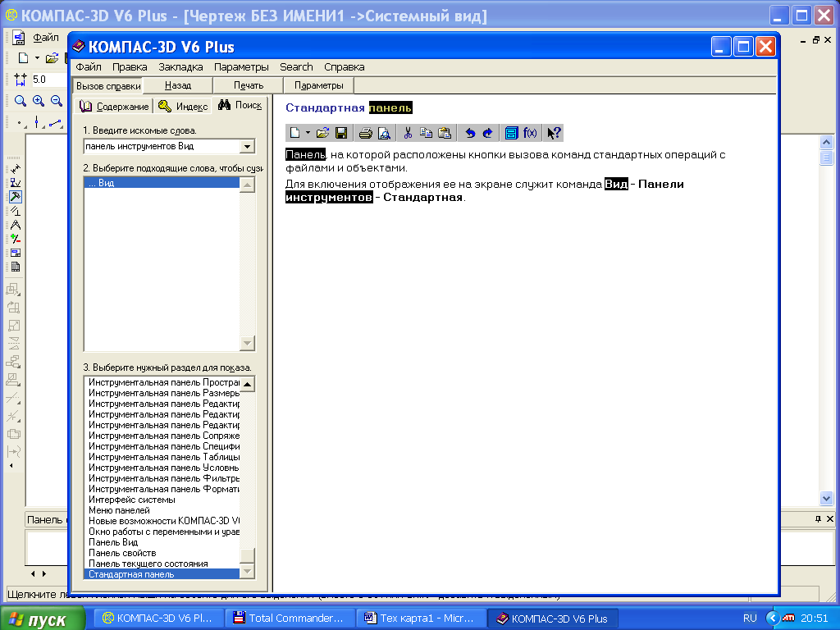This screenshot has width=840, height=630.
Task: Switch to the Designations (roughness) panel icon
Action: coord(15,183)
